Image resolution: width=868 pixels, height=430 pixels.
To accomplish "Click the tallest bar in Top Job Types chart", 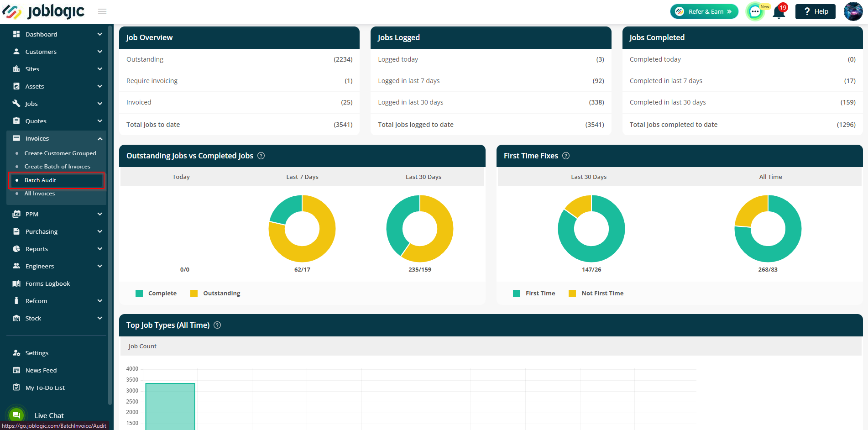I will (170, 406).
